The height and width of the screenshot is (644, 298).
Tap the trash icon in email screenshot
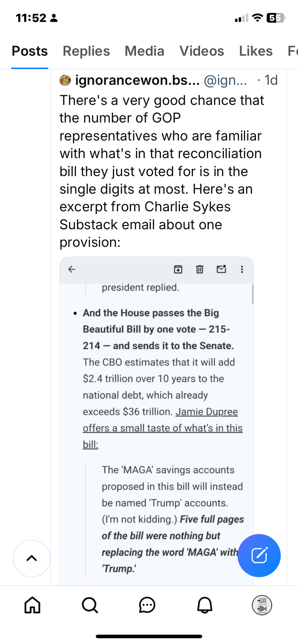tap(200, 269)
